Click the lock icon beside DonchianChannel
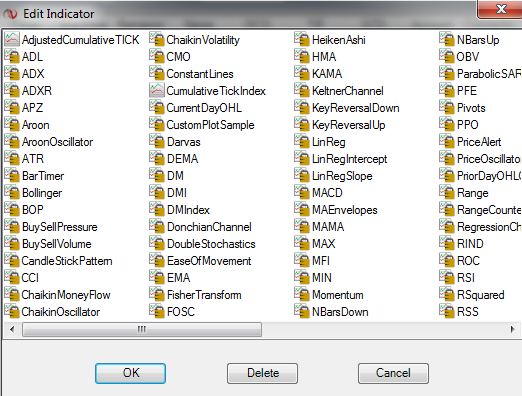 [x=157, y=226]
